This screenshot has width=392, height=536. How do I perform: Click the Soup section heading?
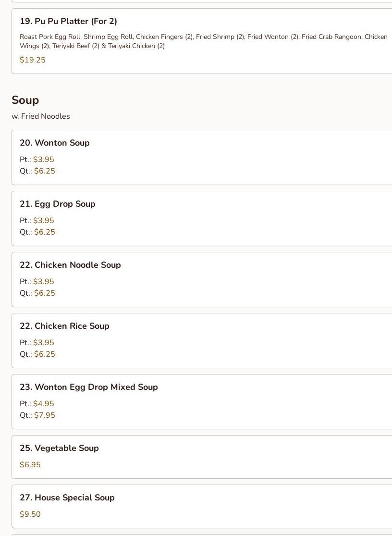[25, 100]
